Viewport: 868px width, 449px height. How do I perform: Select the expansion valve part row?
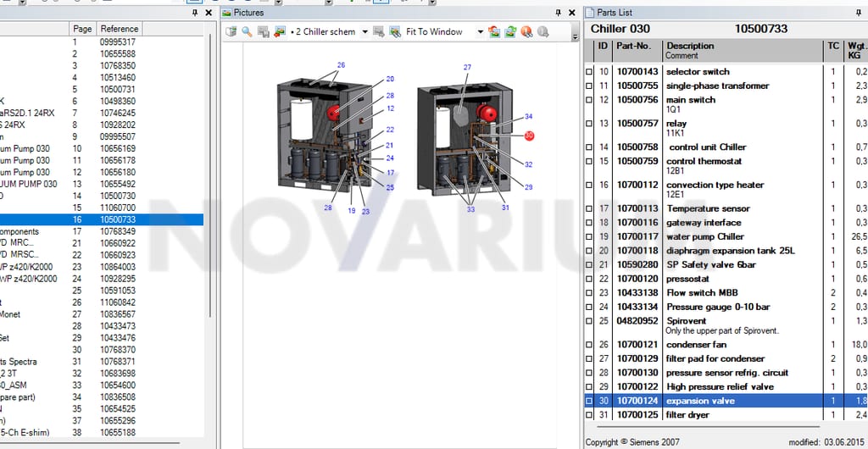(x=726, y=401)
